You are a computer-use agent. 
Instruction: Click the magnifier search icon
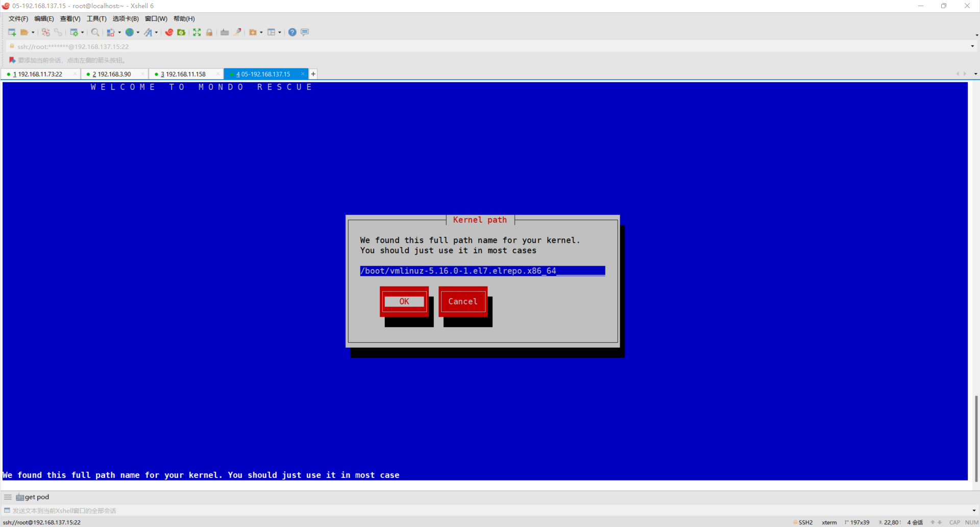tap(95, 32)
